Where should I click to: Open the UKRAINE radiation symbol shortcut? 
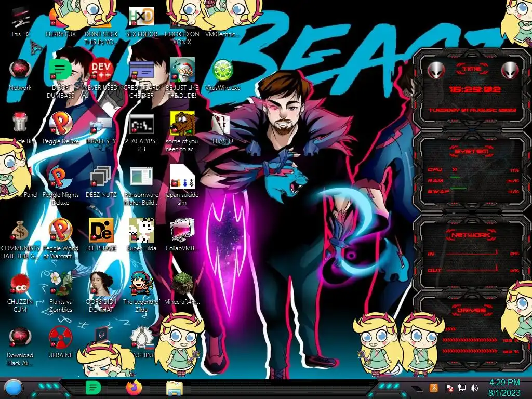(60, 342)
